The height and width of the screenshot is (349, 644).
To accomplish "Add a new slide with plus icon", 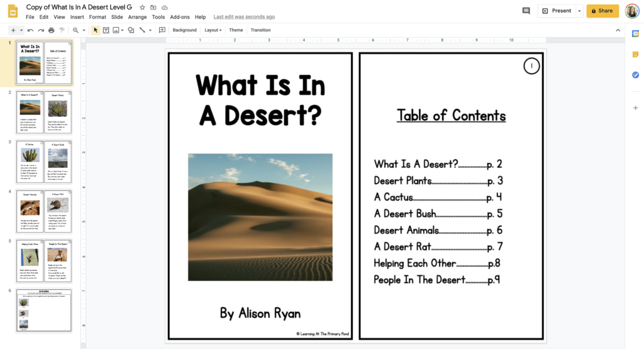I will (13, 30).
